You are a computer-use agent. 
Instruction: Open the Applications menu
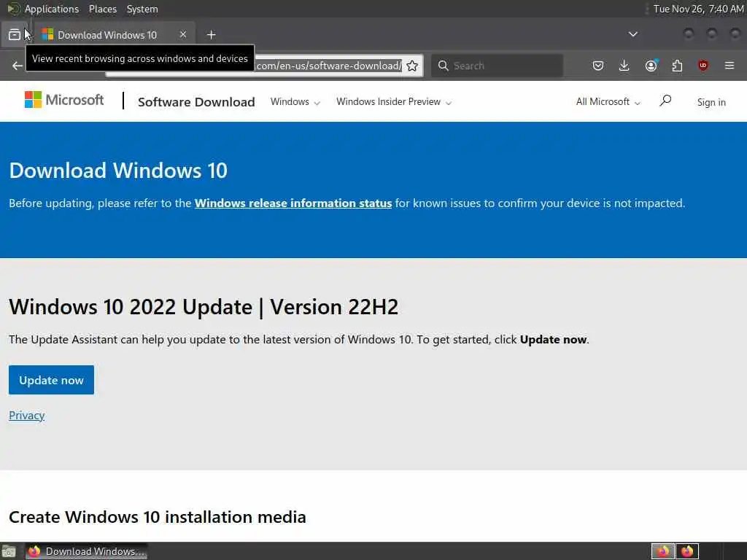52,9
